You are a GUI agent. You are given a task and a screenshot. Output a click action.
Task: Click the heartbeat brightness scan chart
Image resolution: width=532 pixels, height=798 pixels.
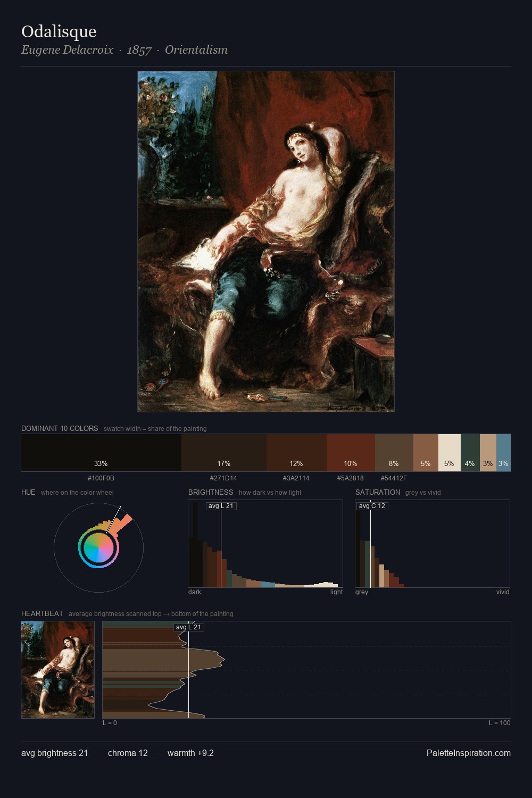[306, 670]
